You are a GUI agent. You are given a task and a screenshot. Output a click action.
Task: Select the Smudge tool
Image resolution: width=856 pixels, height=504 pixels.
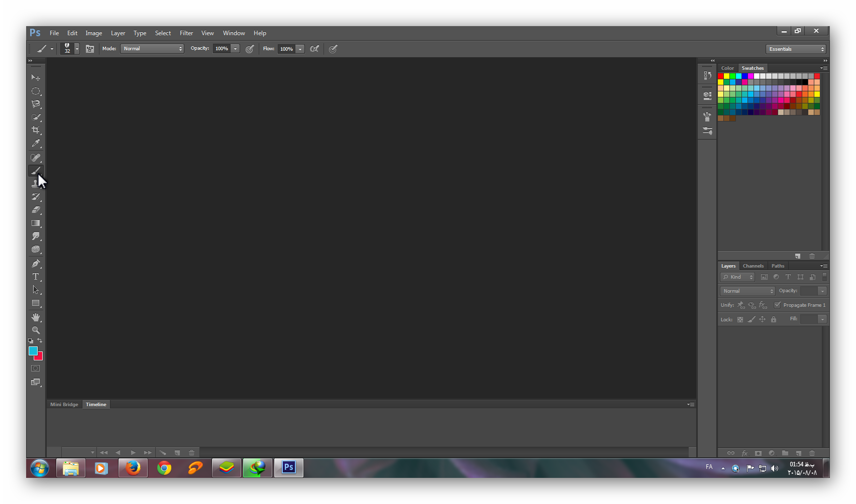coord(36,236)
